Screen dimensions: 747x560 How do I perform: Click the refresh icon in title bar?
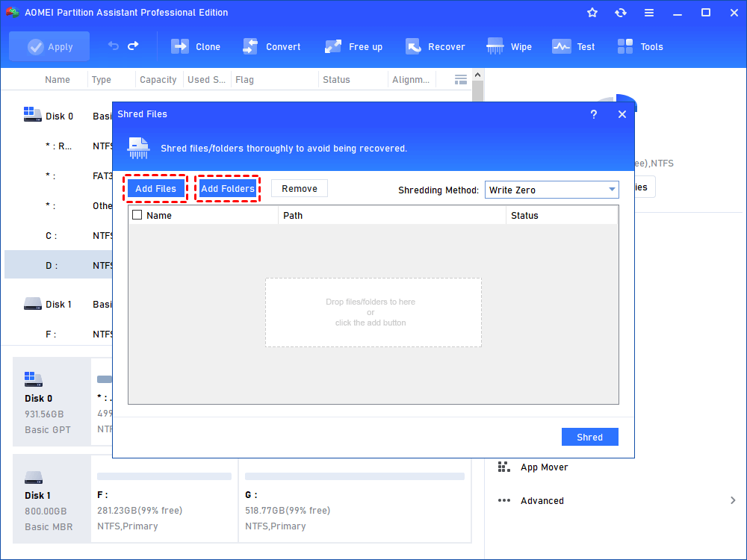621,13
